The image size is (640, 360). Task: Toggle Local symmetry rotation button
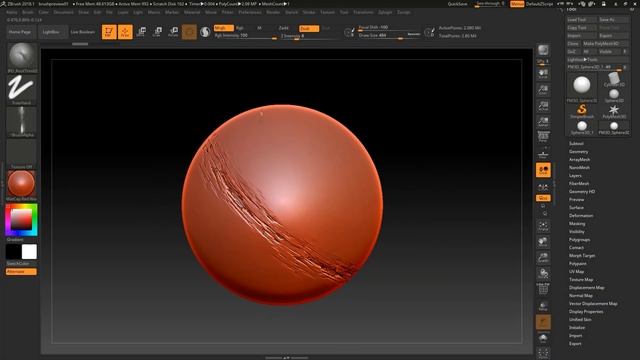(543, 170)
